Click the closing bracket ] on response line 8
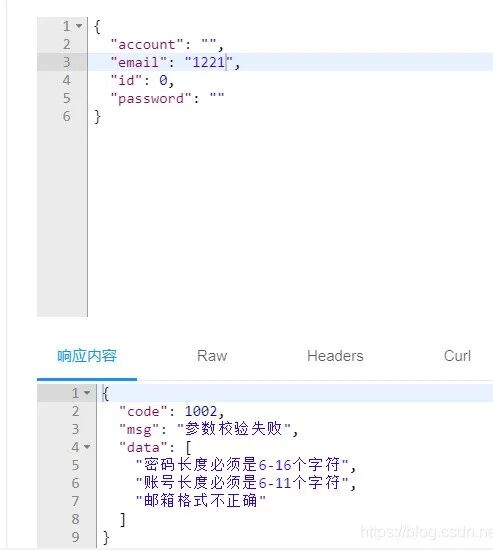Image resolution: width=493 pixels, height=550 pixels. tap(123, 519)
